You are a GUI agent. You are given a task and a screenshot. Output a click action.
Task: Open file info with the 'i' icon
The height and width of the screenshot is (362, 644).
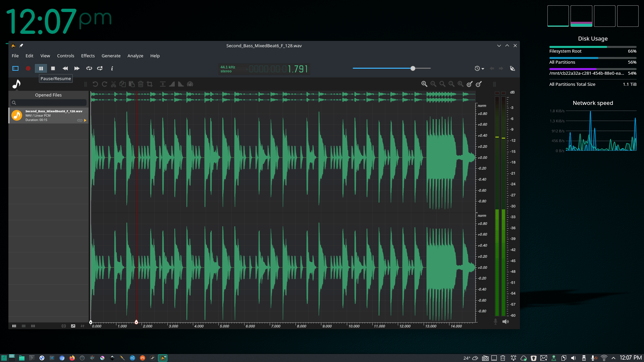pos(112,68)
